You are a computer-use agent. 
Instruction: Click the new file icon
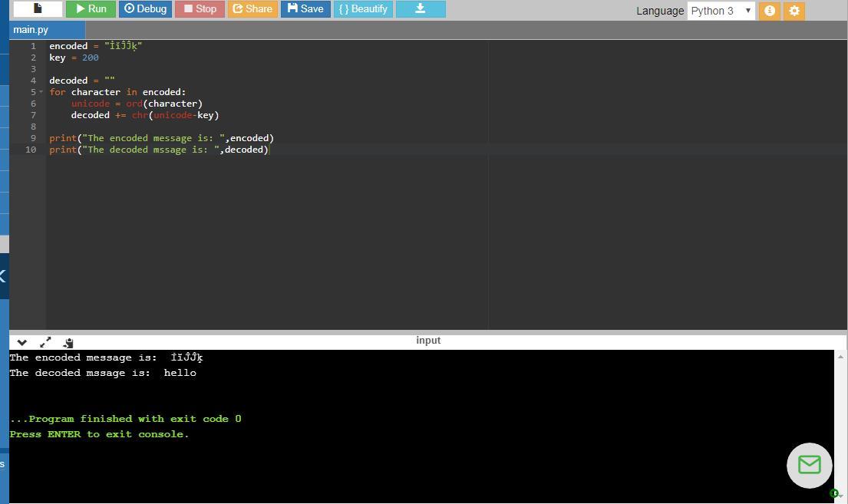pyautogui.click(x=38, y=9)
